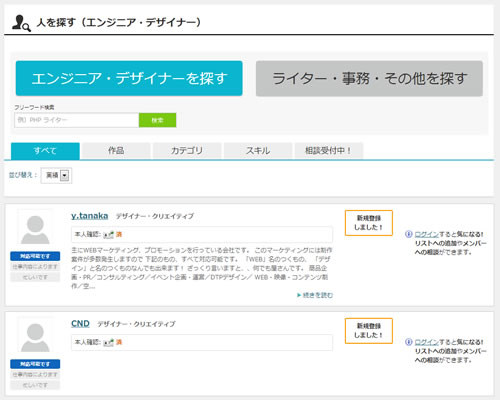Switch to the スキル tab
500x400 pixels.
[258, 151]
